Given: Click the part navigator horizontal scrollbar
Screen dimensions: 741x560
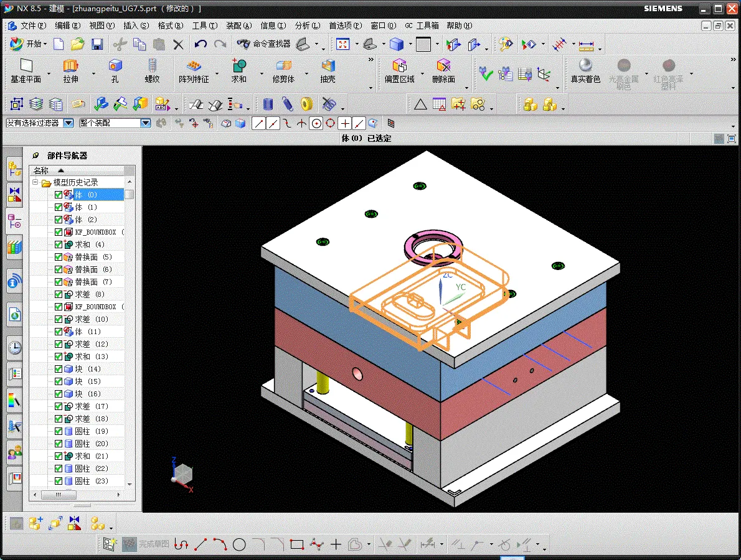Looking at the screenshot, I should [x=59, y=495].
